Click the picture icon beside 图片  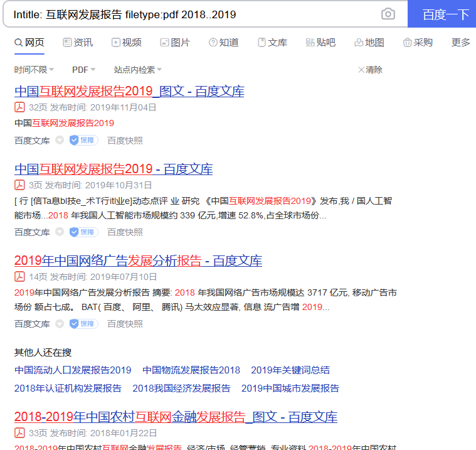click(x=164, y=43)
